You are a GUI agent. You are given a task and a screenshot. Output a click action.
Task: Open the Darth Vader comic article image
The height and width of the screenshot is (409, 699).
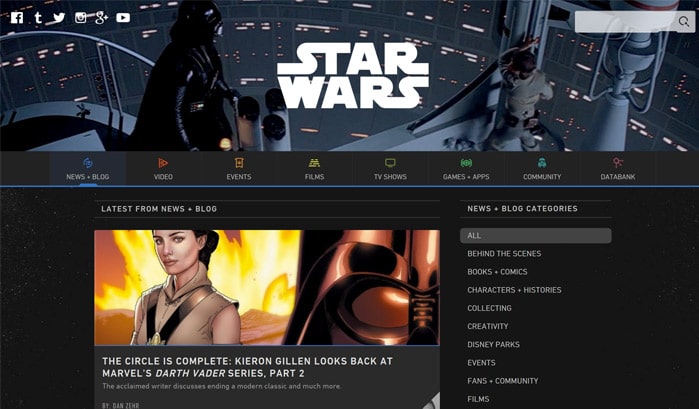click(267, 287)
